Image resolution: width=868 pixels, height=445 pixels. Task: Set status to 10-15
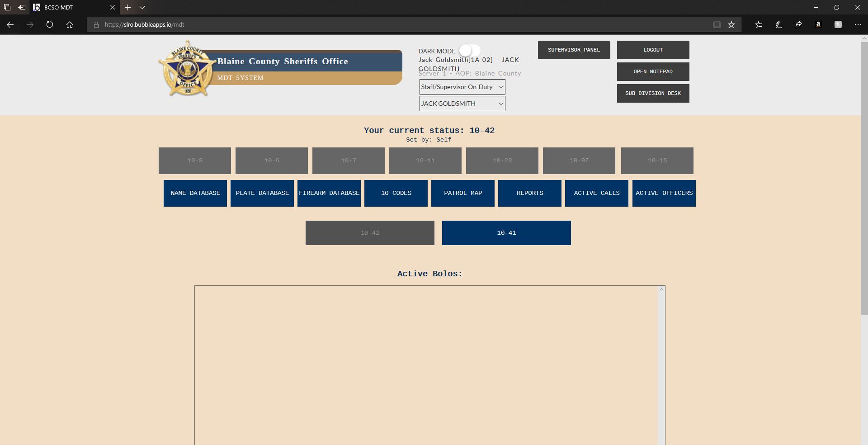[x=657, y=161]
